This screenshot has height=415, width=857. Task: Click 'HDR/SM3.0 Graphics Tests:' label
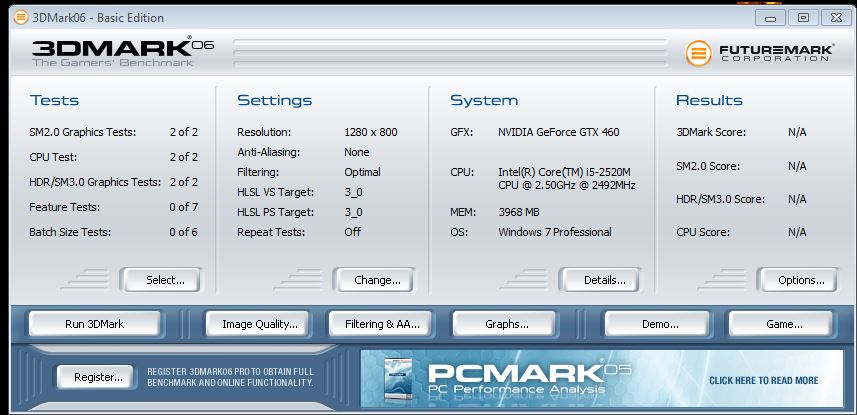click(x=95, y=182)
